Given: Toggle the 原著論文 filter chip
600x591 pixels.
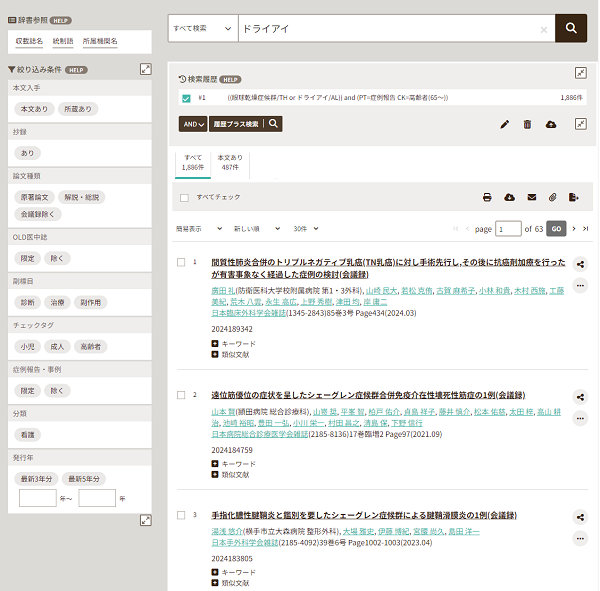Looking at the screenshot, I should pos(34,197).
